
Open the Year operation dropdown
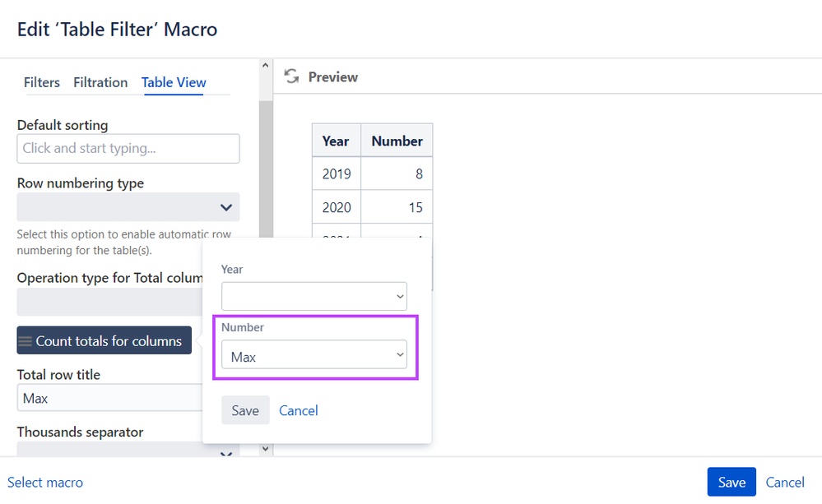(x=314, y=296)
